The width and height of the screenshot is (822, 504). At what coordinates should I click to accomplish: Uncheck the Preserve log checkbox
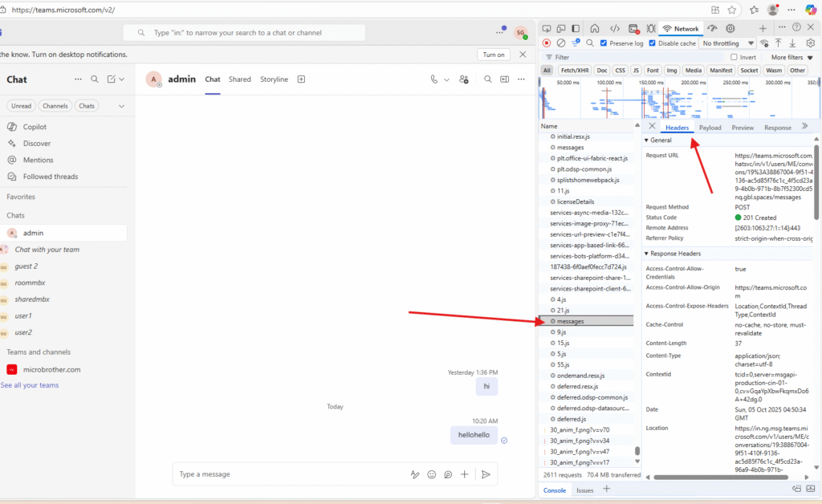(604, 43)
